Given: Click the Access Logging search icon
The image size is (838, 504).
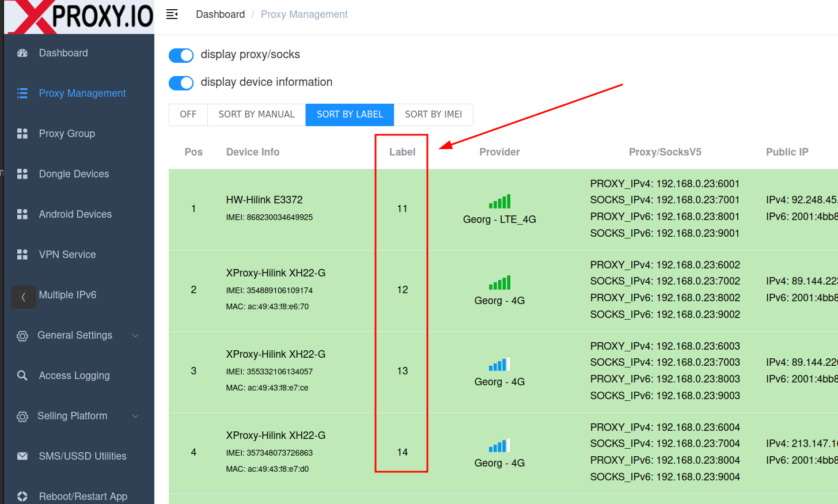Looking at the screenshot, I should [22, 376].
